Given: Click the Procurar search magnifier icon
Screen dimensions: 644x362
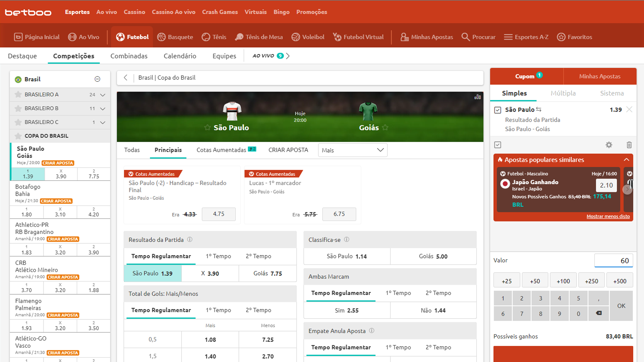Looking at the screenshot, I should click(466, 37).
